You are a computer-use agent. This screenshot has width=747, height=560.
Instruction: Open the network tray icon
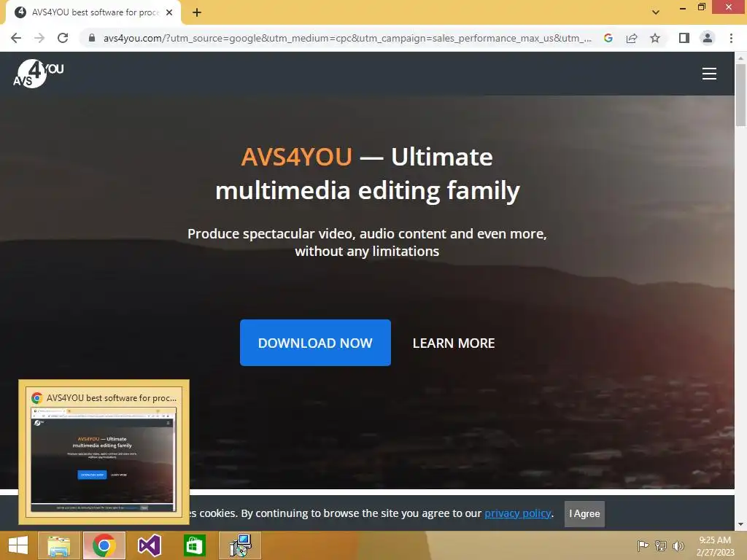coord(661,545)
